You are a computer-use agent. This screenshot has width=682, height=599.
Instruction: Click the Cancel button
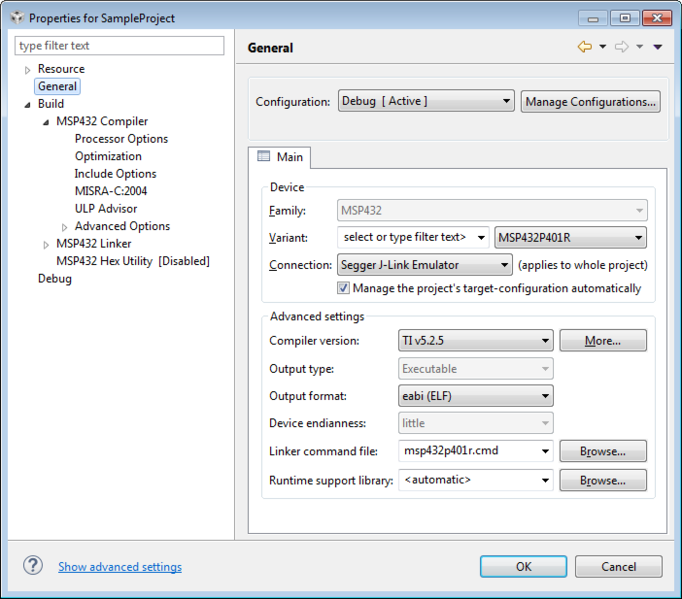[x=618, y=566]
